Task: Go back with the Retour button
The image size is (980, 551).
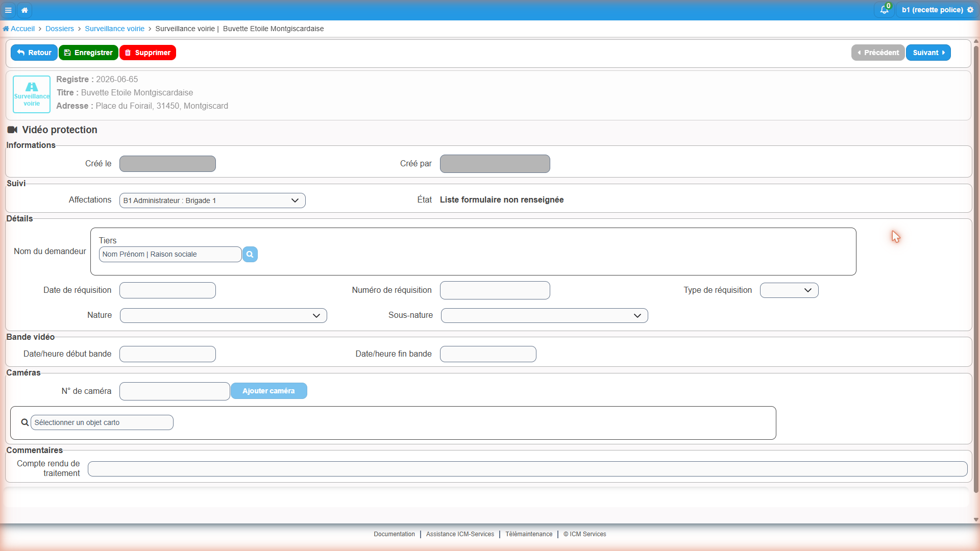Action: click(34, 53)
